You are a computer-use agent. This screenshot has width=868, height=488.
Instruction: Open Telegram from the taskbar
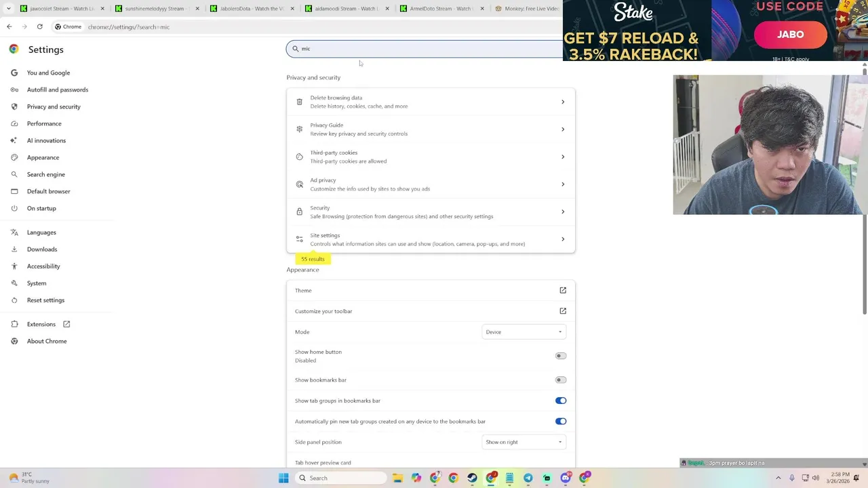(x=528, y=478)
